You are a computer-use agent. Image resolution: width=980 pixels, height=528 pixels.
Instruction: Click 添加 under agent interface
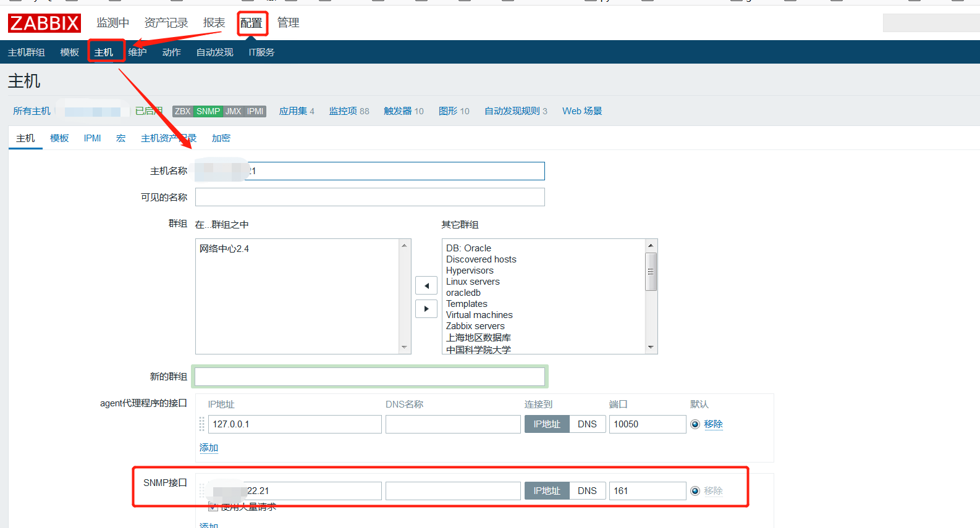209,448
